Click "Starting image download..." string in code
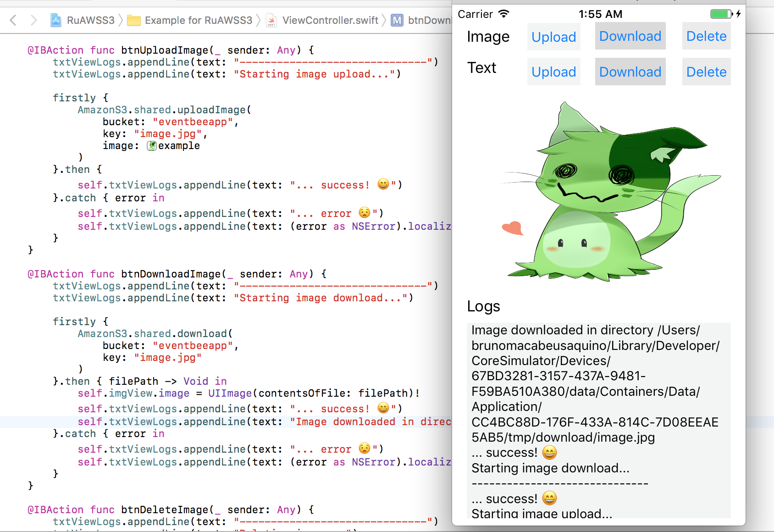Image resolution: width=774 pixels, height=532 pixels. point(321,298)
